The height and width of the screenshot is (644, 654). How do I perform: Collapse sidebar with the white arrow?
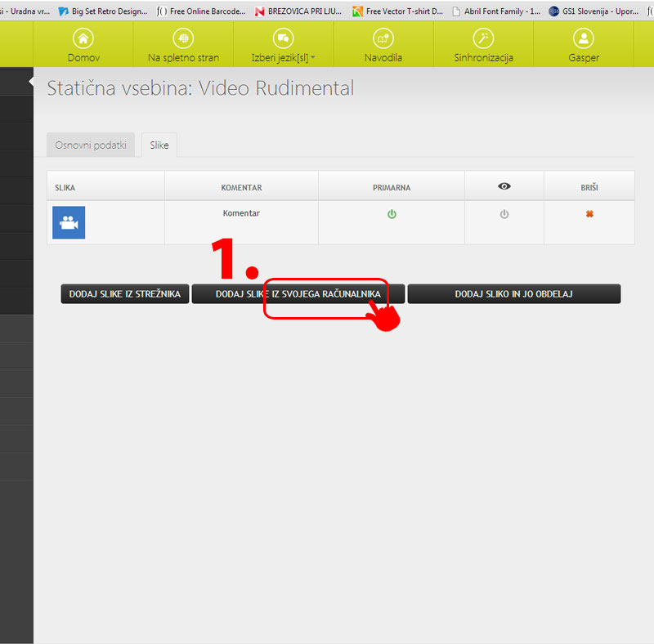(x=31, y=82)
